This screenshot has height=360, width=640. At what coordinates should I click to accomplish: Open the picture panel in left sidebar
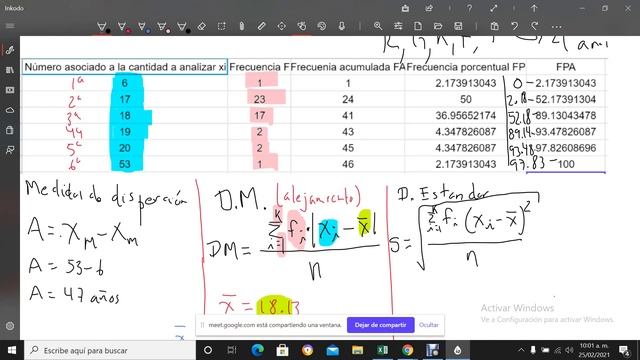[x=10, y=90]
